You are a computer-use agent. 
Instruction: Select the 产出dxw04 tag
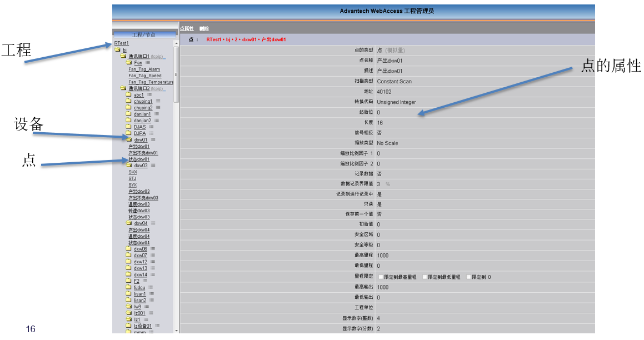pyautogui.click(x=139, y=230)
